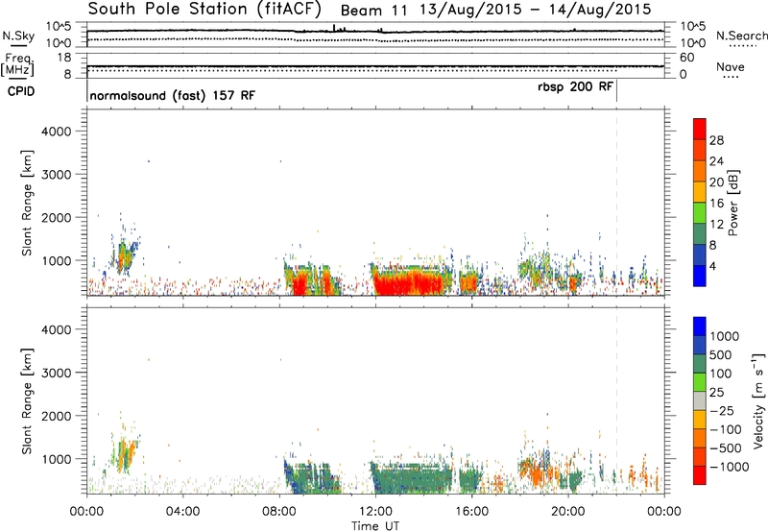Image resolution: width=768 pixels, height=532 pixels.
Task: Click the '-500' tick on Velocity colorbar
Action: click(x=725, y=447)
